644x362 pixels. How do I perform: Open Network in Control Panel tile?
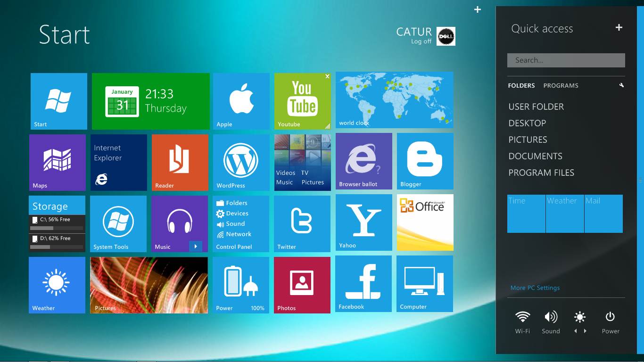point(234,234)
